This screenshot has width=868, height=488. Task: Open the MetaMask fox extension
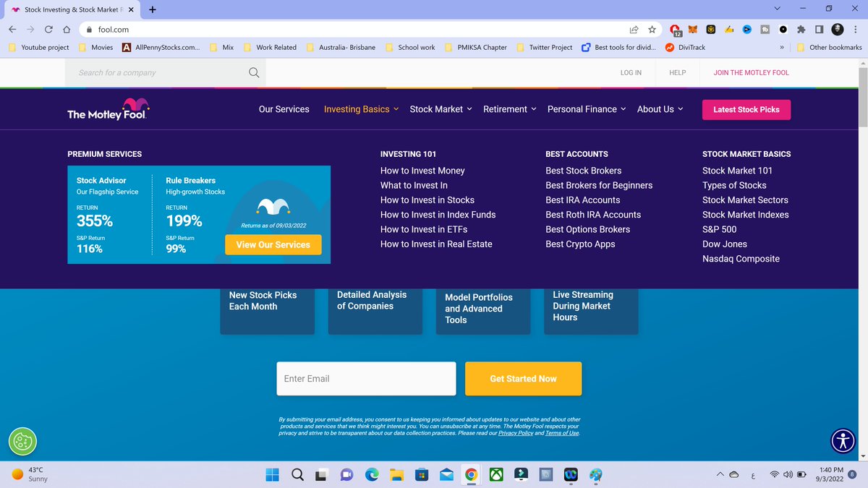pos(693,30)
